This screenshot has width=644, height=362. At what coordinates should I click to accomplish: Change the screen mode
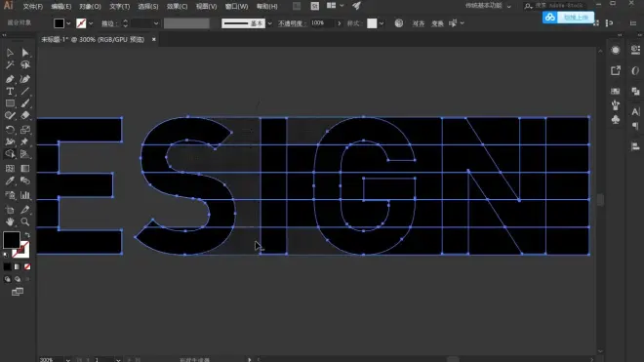(x=18, y=292)
